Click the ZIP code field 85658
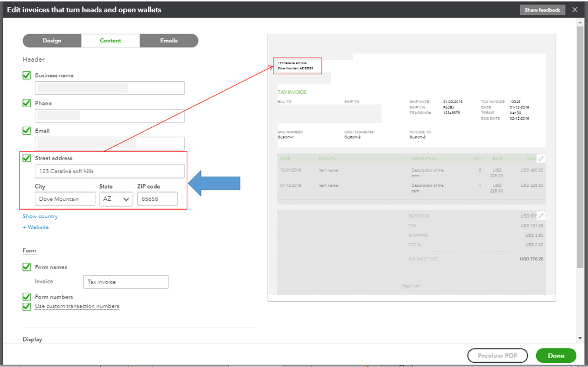The width and height of the screenshot is (588, 367). click(x=157, y=199)
